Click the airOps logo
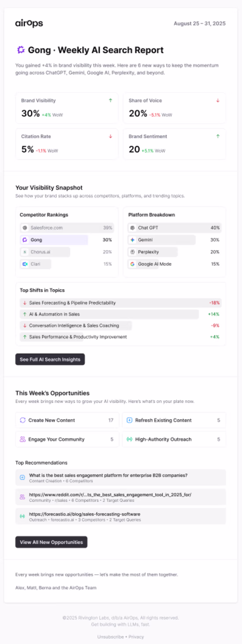Image resolution: width=242 pixels, height=644 pixels. tap(29, 23)
